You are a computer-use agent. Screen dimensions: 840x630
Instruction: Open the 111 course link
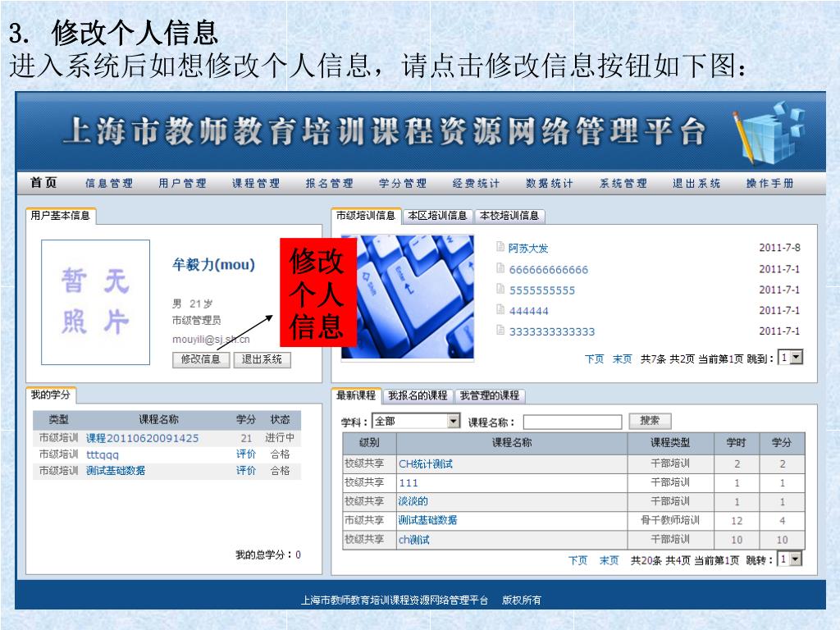pyautogui.click(x=409, y=482)
